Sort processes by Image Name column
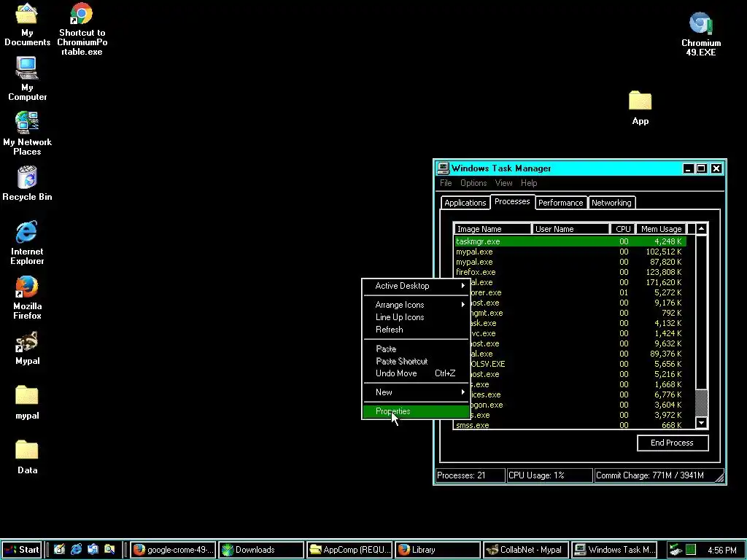 point(492,229)
